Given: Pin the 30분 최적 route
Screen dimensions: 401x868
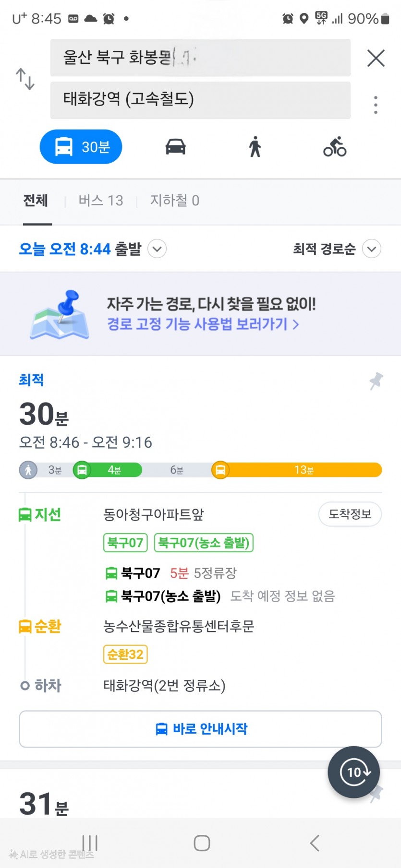Looking at the screenshot, I should pyautogui.click(x=376, y=381).
